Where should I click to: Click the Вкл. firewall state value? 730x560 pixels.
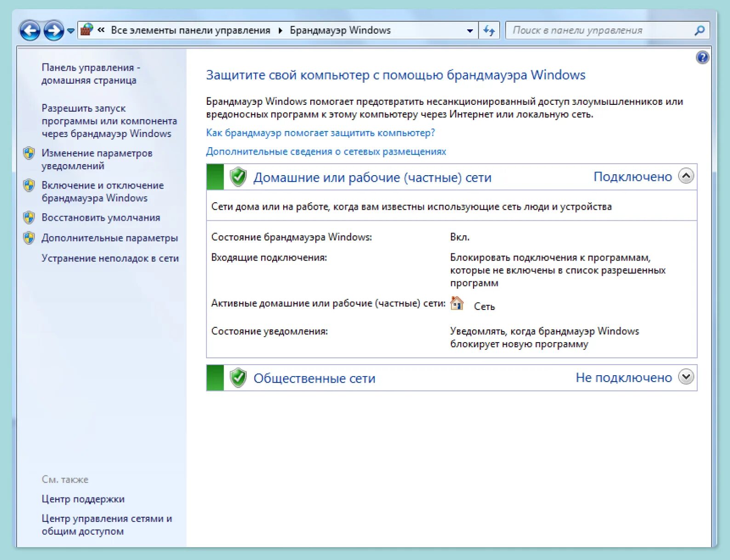460,237
